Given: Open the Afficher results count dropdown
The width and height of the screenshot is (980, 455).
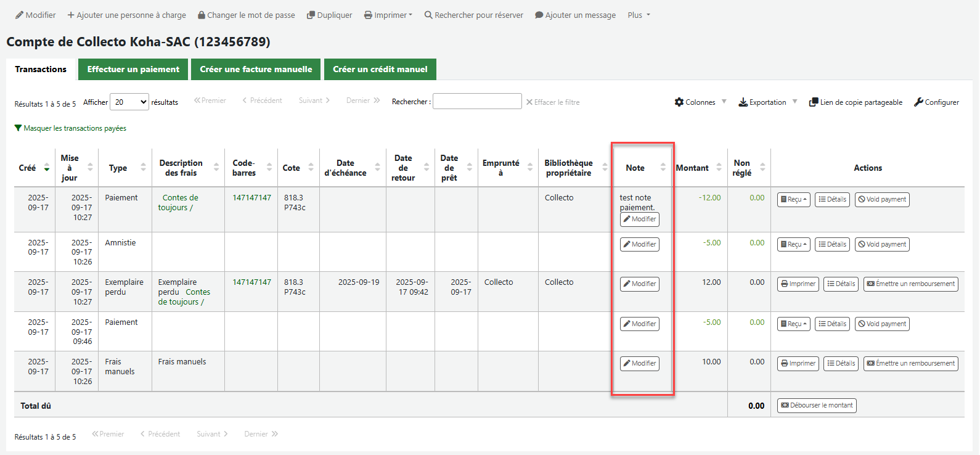Looking at the screenshot, I should click(x=129, y=102).
